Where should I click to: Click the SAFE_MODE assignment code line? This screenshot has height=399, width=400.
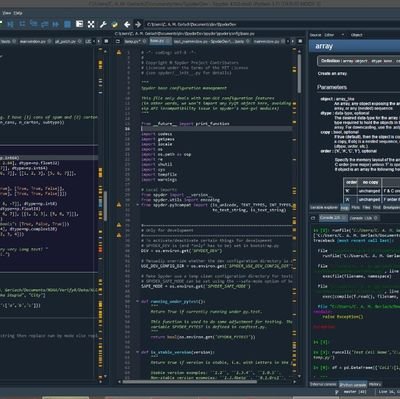196,286
